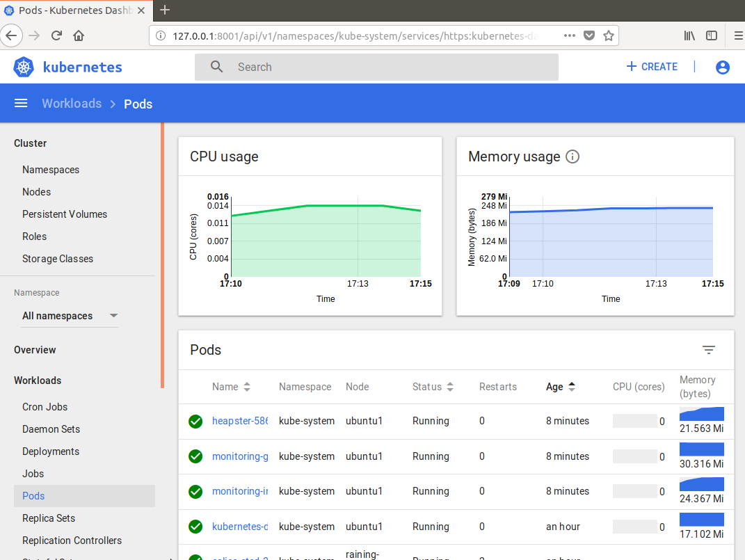
Task: Click the user account avatar icon
Action: point(722,67)
